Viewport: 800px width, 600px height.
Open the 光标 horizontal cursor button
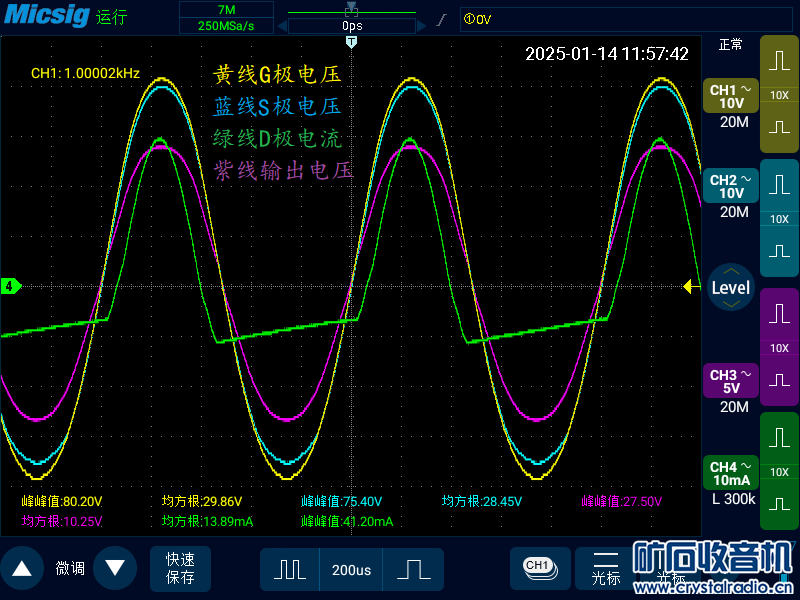pyautogui.click(x=606, y=568)
